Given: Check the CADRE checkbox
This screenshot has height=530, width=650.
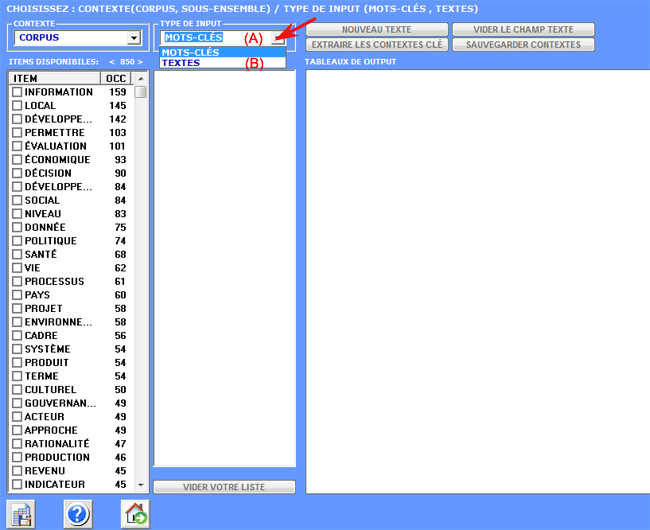Looking at the screenshot, I should tap(17, 336).
